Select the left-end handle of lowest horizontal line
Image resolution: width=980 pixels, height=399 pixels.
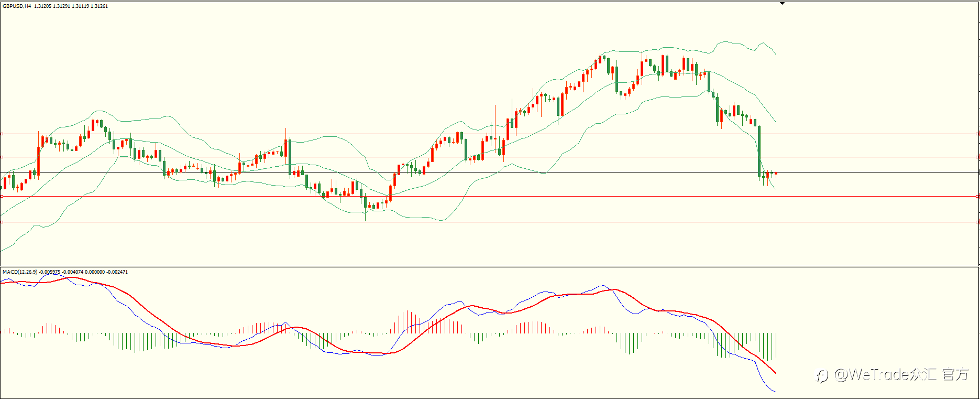coord(2,222)
